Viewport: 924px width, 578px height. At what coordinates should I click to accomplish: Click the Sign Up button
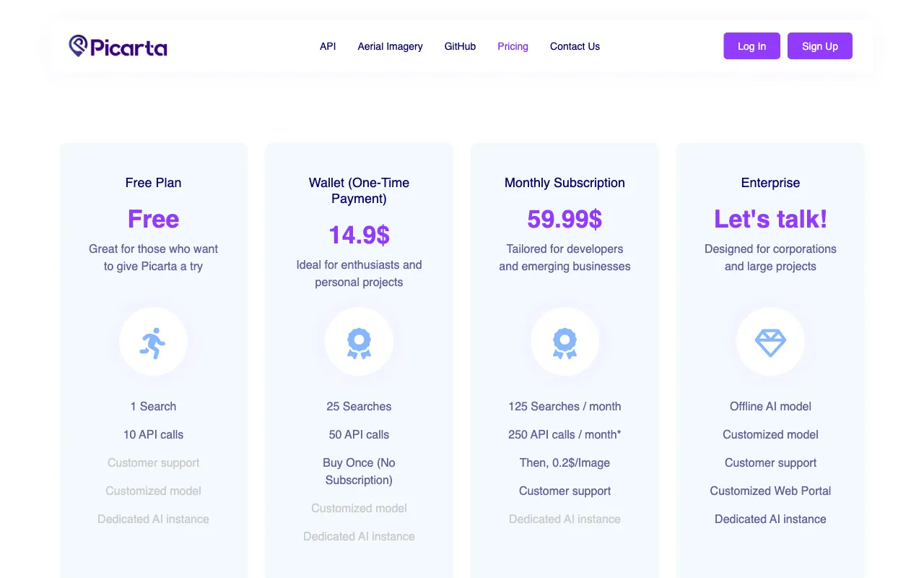pos(820,46)
